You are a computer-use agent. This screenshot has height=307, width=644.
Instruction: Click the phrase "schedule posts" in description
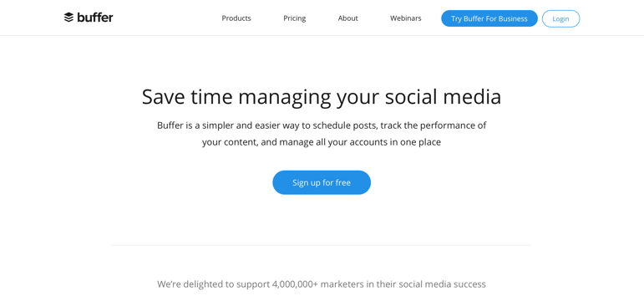[344, 125]
